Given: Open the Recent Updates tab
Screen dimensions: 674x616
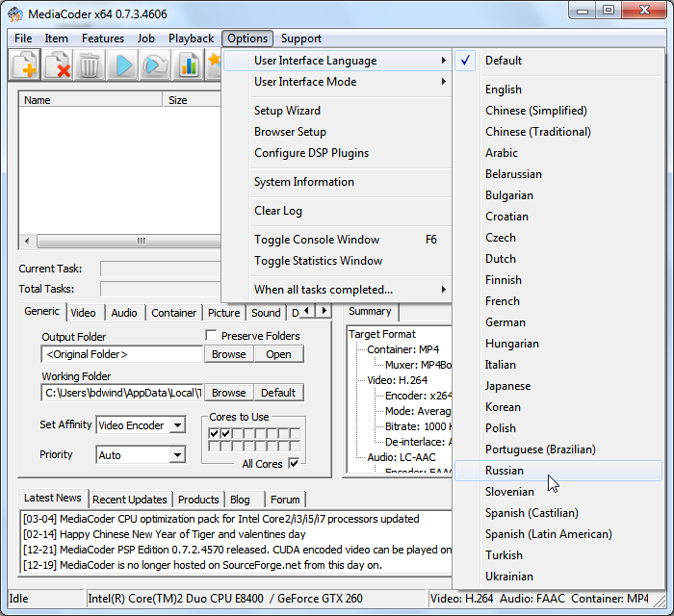Looking at the screenshot, I should pyautogui.click(x=130, y=500).
